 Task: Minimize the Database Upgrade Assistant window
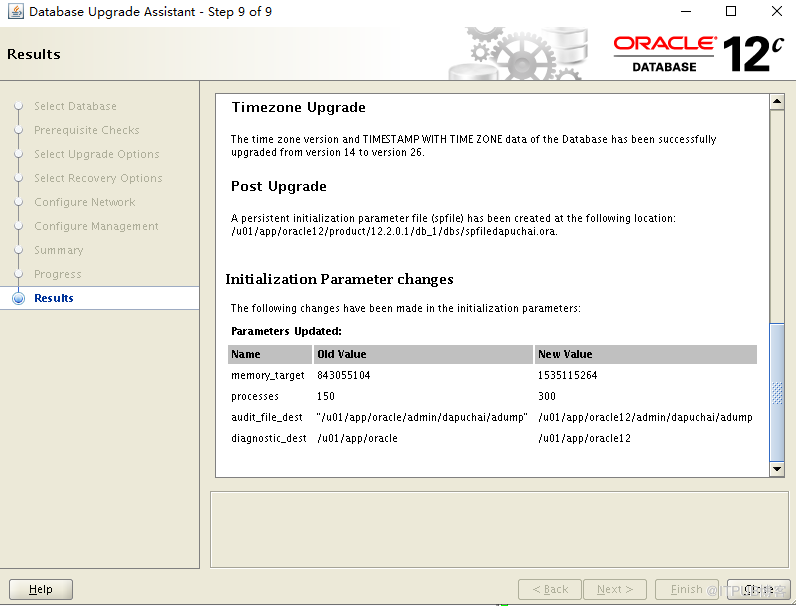[686, 11]
